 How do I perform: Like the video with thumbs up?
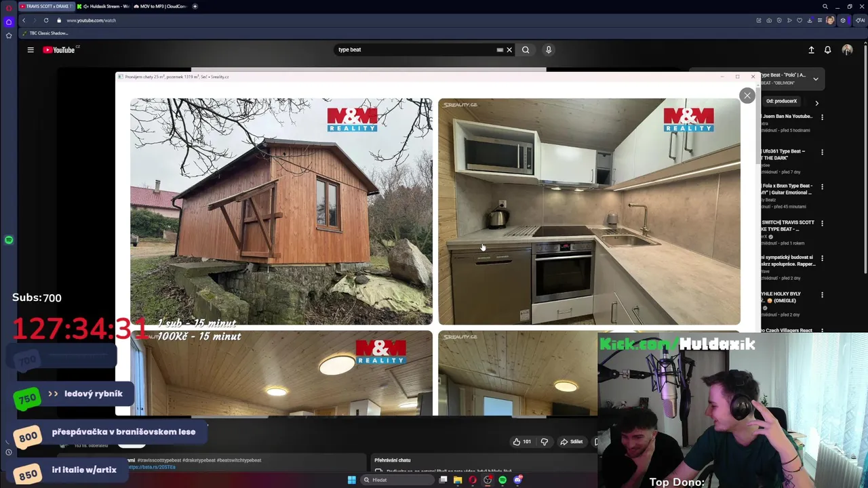521,442
